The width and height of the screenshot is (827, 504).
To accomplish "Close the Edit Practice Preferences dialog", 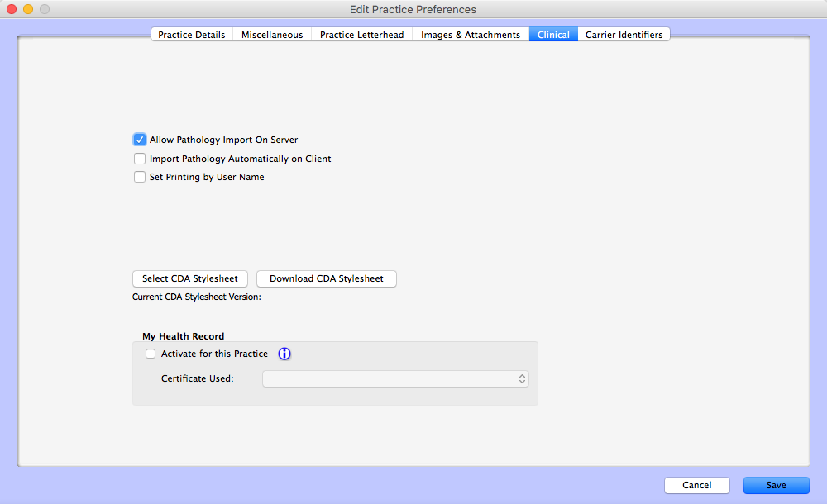I will pos(11,9).
